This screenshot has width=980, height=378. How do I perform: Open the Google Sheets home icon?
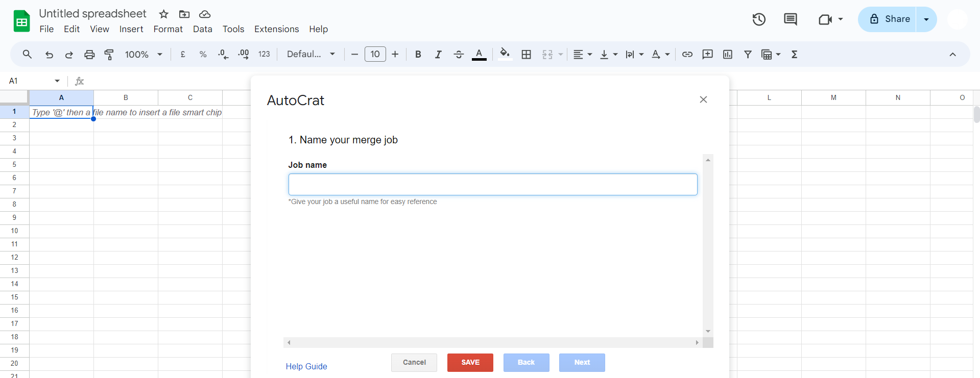click(x=21, y=21)
